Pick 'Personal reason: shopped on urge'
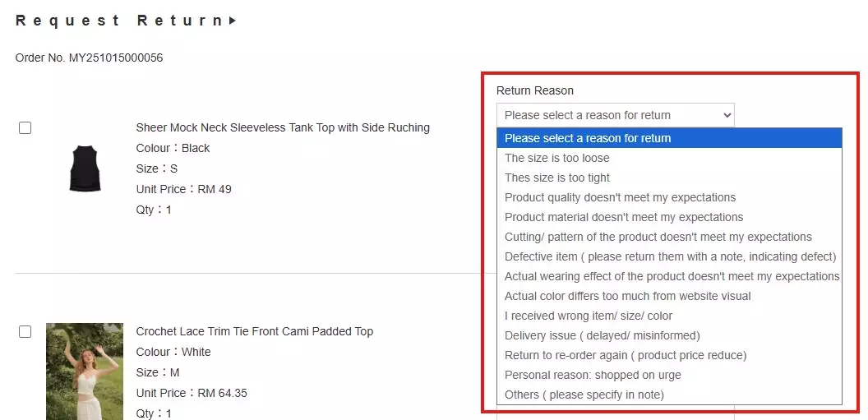 [x=593, y=375]
